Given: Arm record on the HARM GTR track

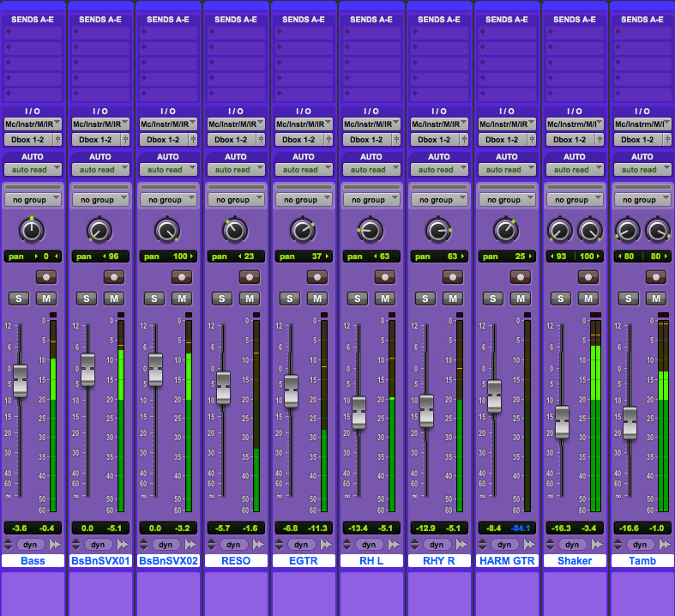Looking at the screenshot, I should [x=521, y=277].
